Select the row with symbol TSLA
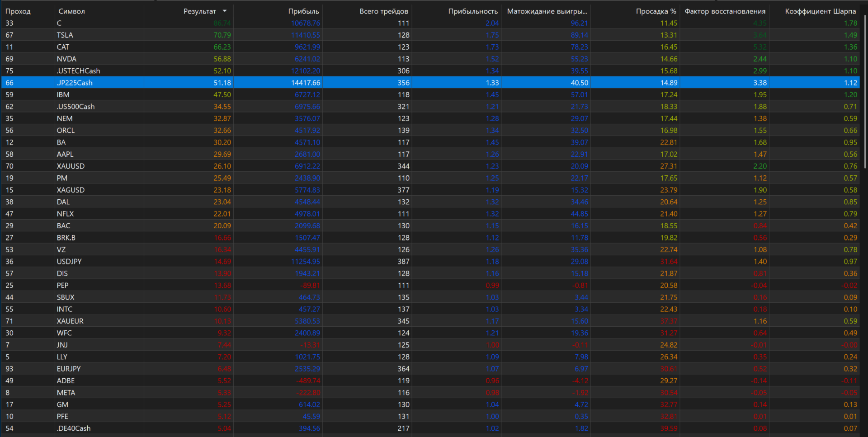Image resolution: width=868 pixels, height=437 pixels. 430,35
